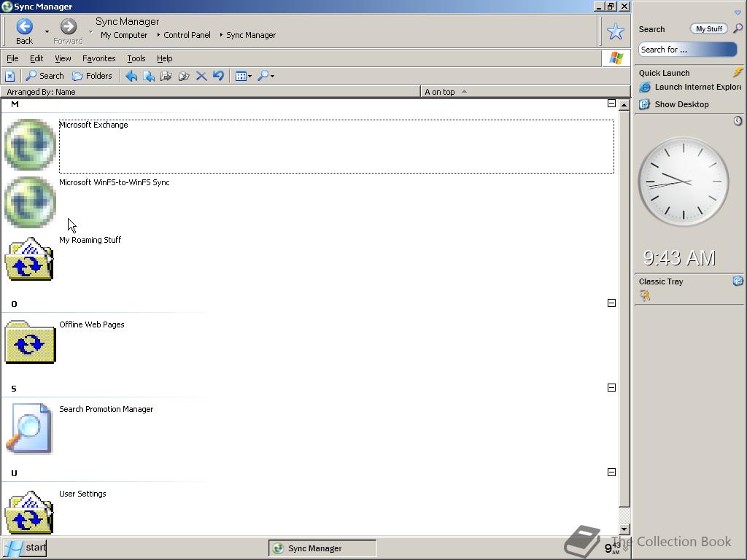The image size is (747, 560).
Task: Select the Microsoft WinFS-to-WinFS Sync icon
Action: pyautogui.click(x=30, y=203)
